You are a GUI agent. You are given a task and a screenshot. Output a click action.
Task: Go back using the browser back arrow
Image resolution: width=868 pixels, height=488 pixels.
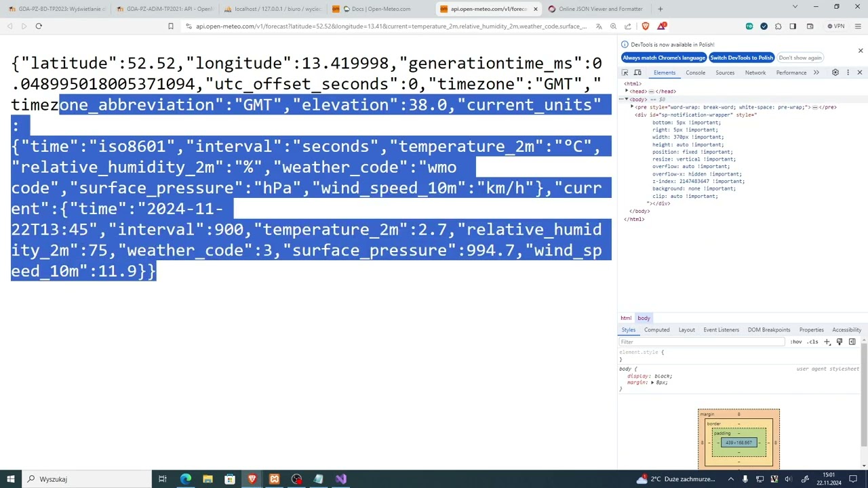click(9, 26)
